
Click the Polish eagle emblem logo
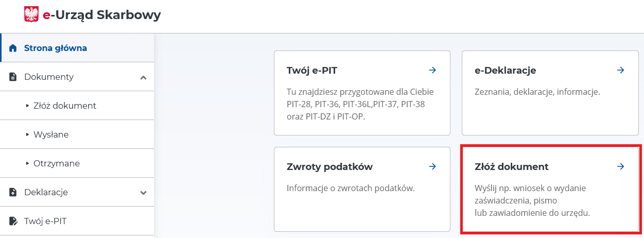click(31, 14)
